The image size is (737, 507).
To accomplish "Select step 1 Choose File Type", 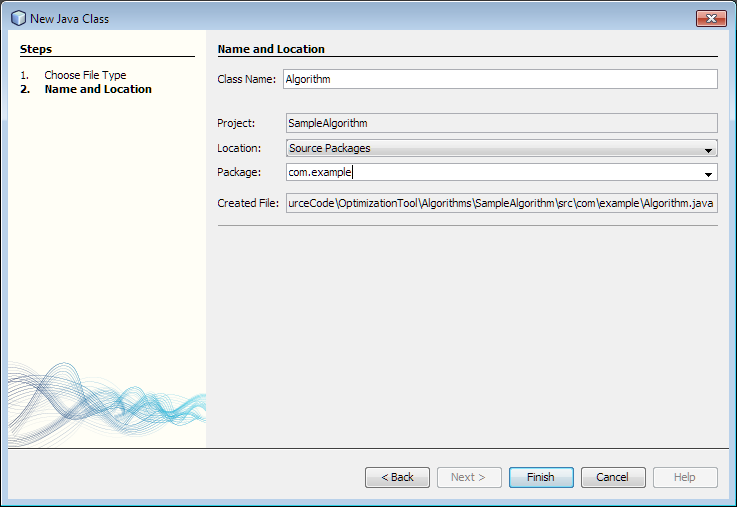I will (85, 75).
